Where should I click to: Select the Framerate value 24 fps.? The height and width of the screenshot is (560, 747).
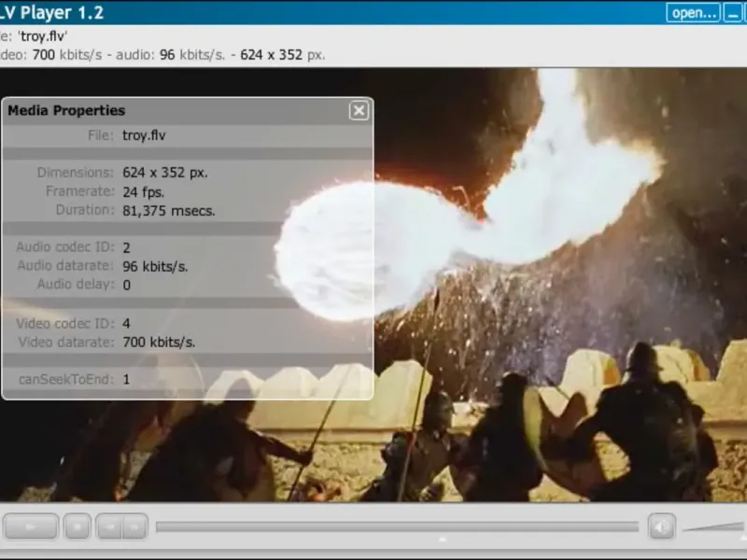click(x=144, y=192)
